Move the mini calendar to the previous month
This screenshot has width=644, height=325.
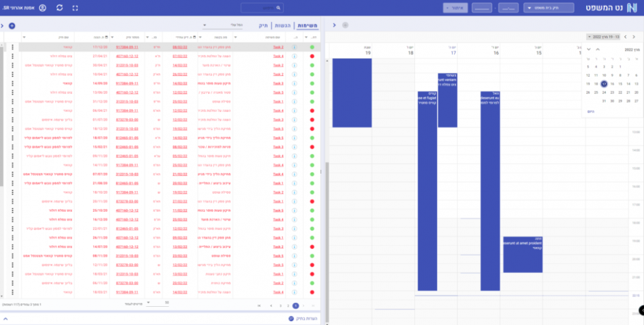598,49
